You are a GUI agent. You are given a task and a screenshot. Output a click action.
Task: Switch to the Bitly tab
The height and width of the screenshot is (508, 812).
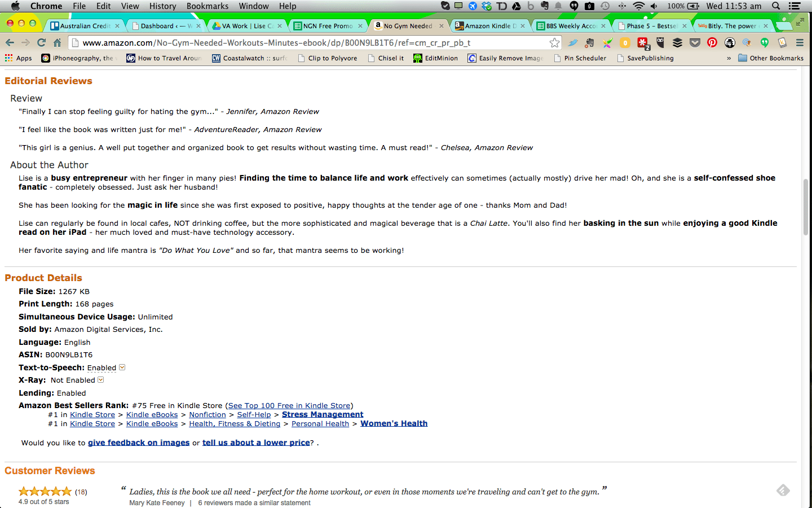tap(731, 26)
